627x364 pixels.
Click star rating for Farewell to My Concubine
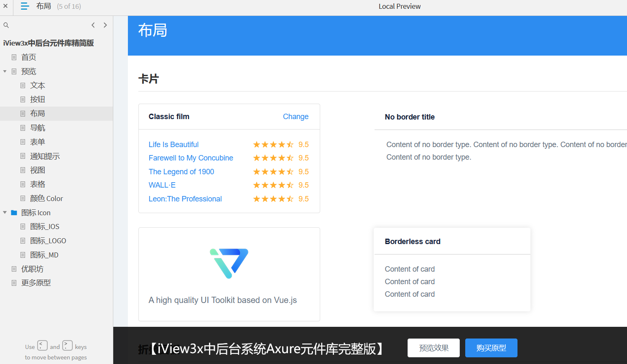[x=273, y=158]
